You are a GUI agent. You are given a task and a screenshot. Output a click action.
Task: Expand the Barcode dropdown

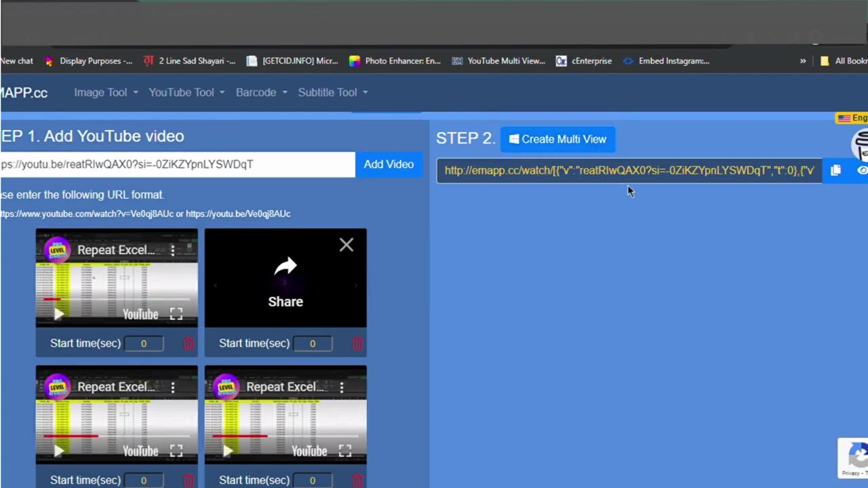tap(262, 92)
